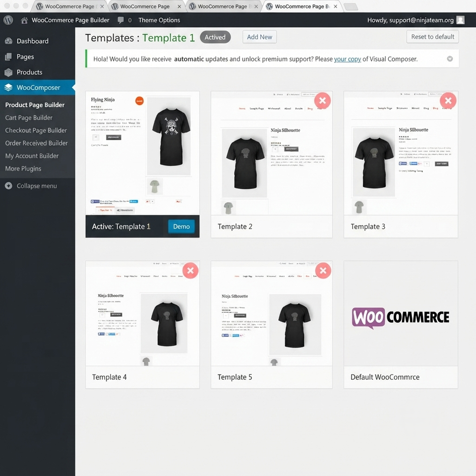Click the Add New template button
476x476 pixels.
click(259, 37)
